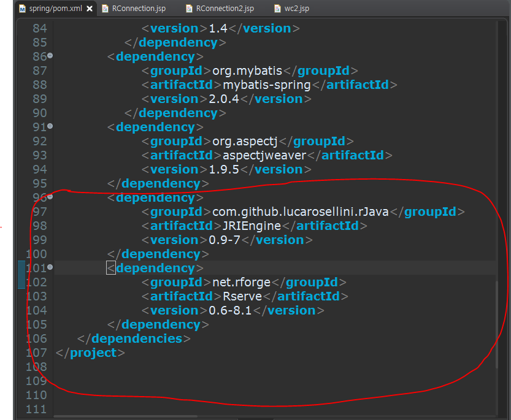Click the text net.rforge on line 102
The height and width of the screenshot is (420, 511).
(241, 282)
